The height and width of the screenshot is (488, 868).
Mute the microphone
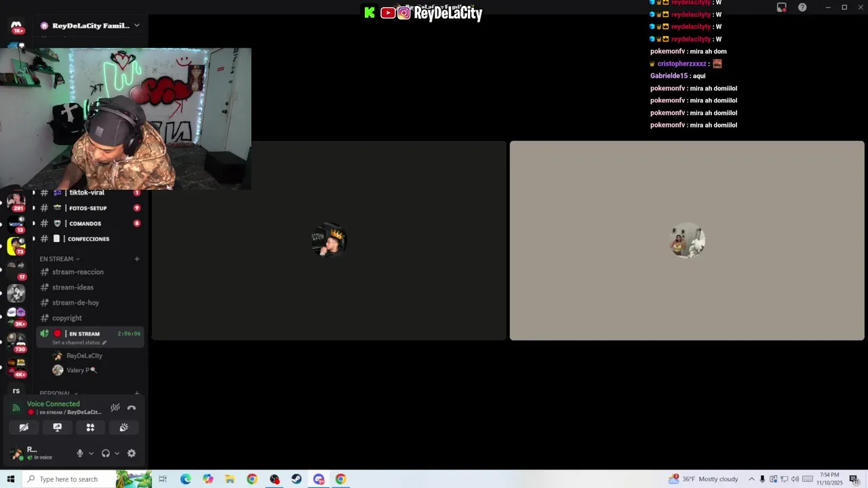click(80, 453)
